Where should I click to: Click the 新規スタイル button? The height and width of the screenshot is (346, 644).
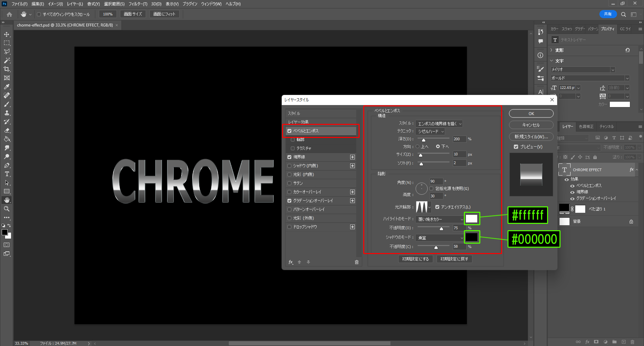[x=531, y=137]
